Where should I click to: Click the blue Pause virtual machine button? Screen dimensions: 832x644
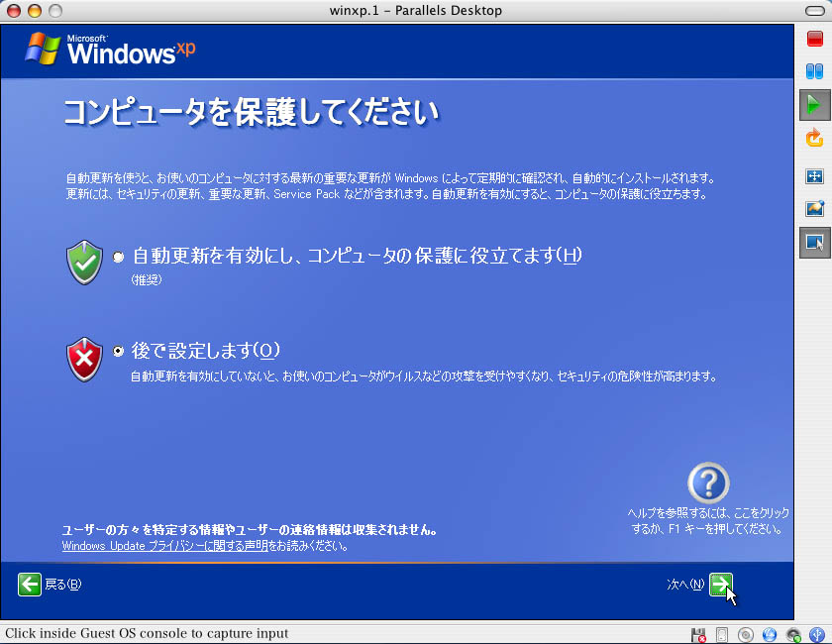tap(814, 71)
